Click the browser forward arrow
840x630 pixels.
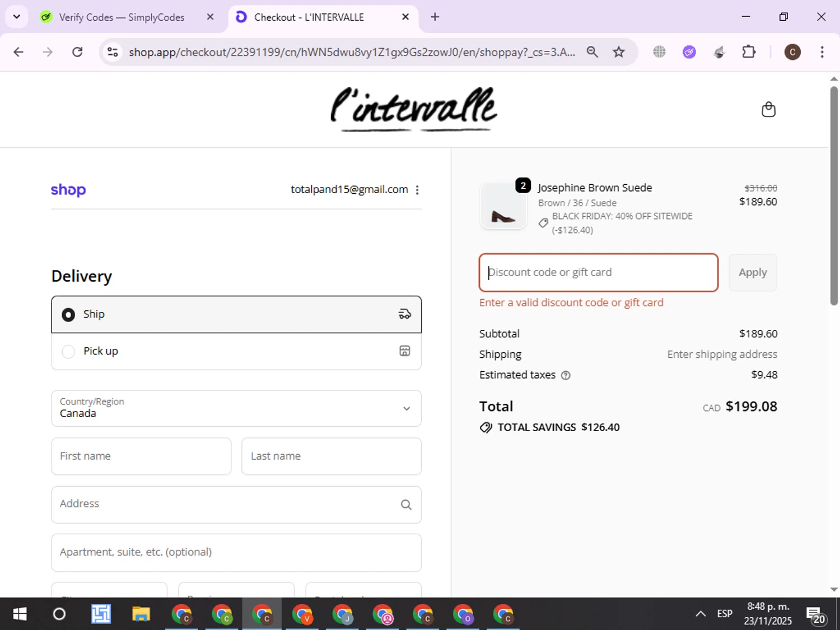click(48, 52)
